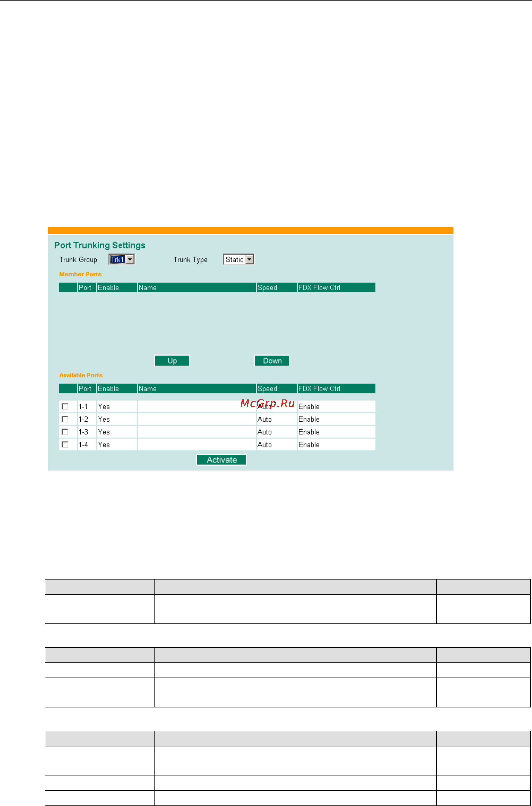Click the 'Auto' speed value for port 1-2

pyautogui.click(x=265, y=419)
